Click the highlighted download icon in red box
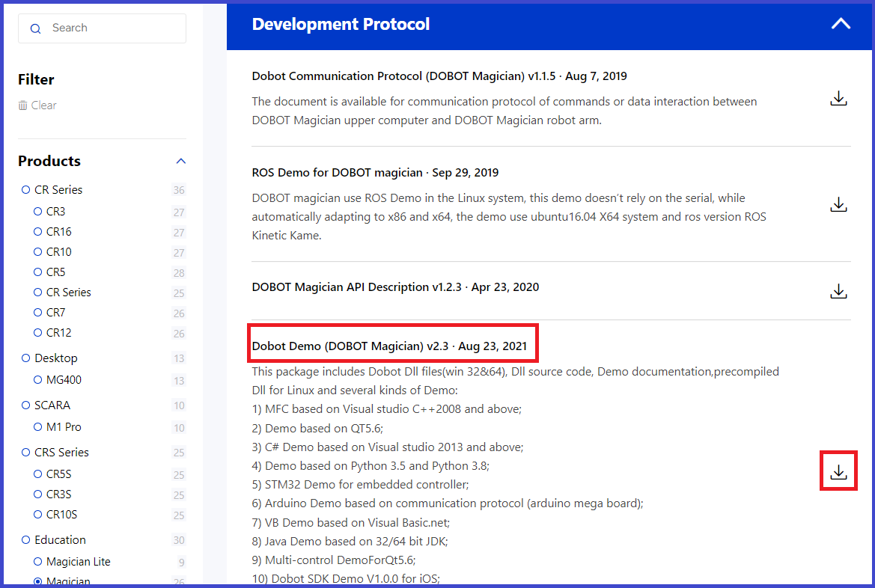Screen dimensions: 875x588 838,471
